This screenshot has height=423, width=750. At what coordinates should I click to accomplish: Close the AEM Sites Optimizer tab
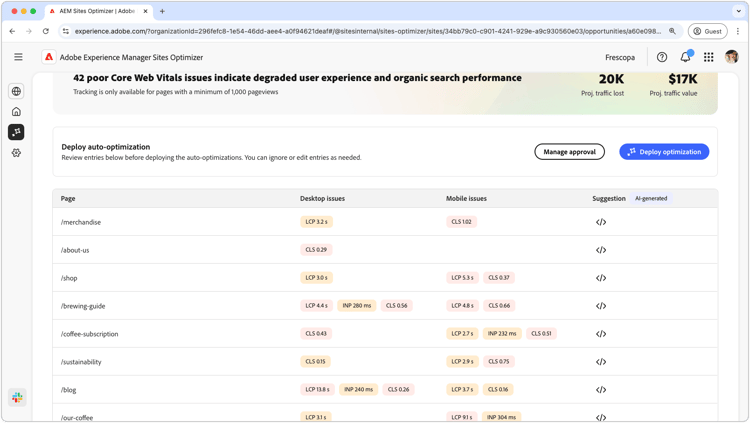tap(145, 11)
